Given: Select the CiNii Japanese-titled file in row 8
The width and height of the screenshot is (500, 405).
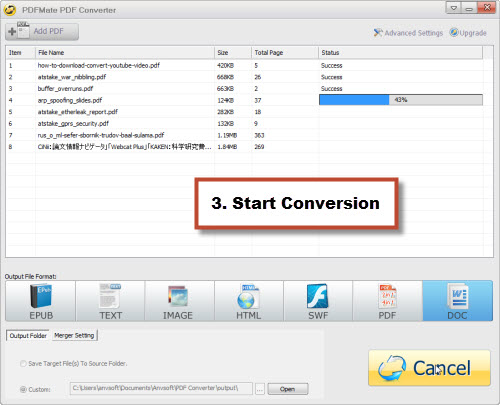Looking at the screenshot, I should [244, 147].
